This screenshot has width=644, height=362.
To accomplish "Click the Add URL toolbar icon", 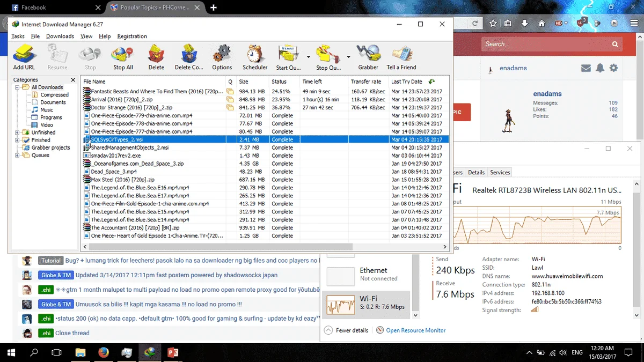I will [24, 58].
